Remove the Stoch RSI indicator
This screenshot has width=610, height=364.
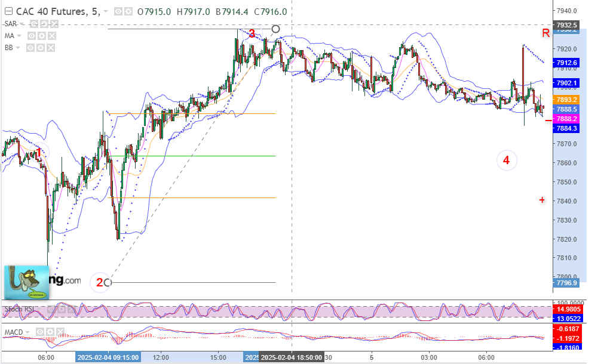[x=72, y=310]
